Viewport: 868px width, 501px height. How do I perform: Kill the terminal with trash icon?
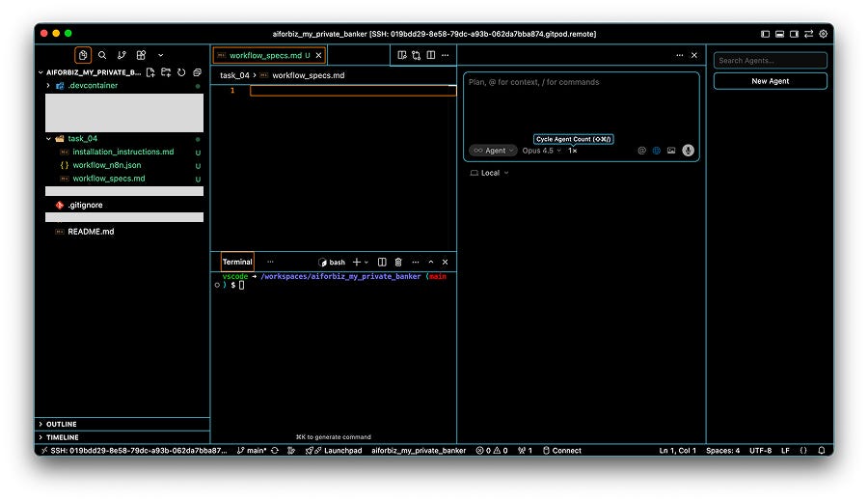pos(398,263)
